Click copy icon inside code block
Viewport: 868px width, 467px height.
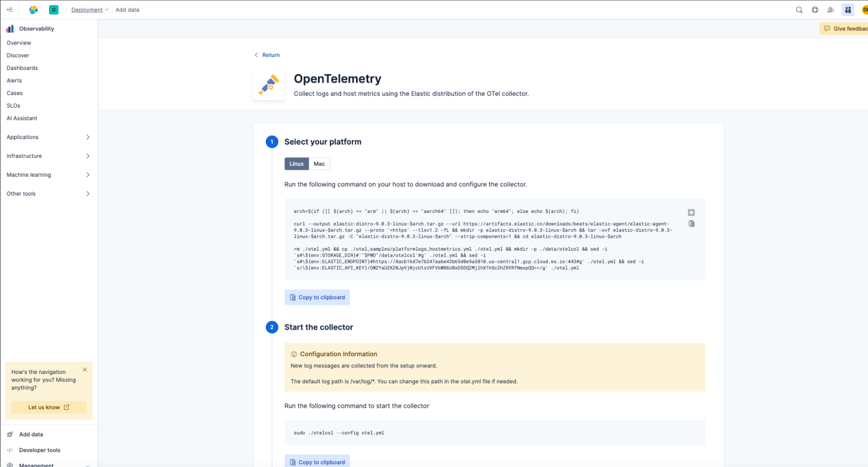point(692,224)
